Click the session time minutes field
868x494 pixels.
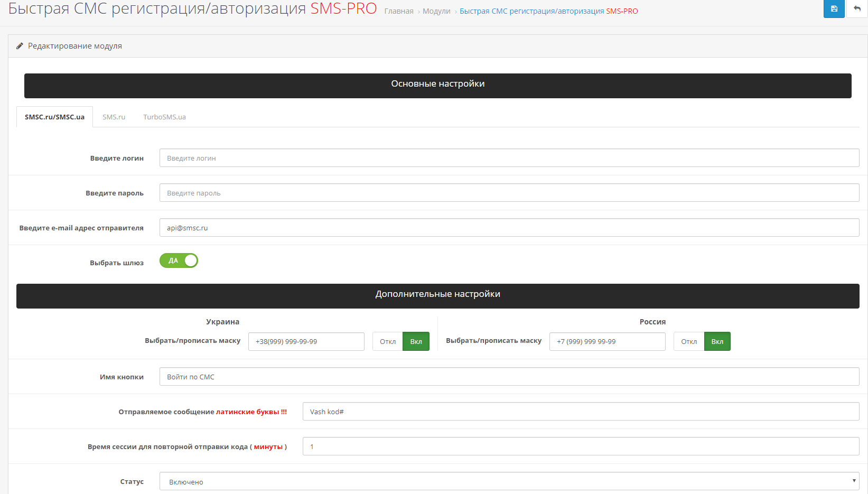(581, 446)
